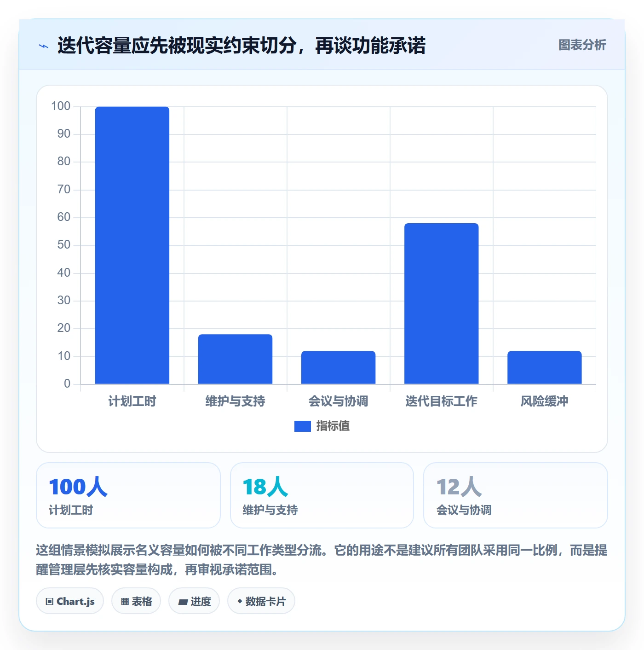Open the 12人 会议与协调 data card
The height and width of the screenshot is (650, 644).
[x=516, y=495]
